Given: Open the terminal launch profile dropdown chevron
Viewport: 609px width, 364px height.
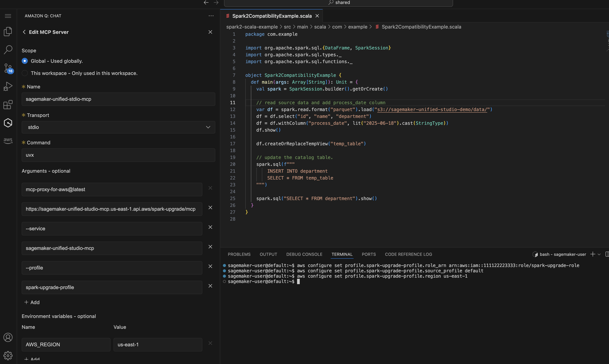Looking at the screenshot, I should (599, 254).
